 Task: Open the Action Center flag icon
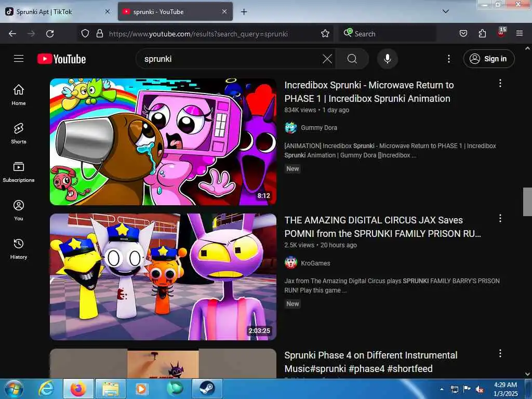tap(467, 389)
